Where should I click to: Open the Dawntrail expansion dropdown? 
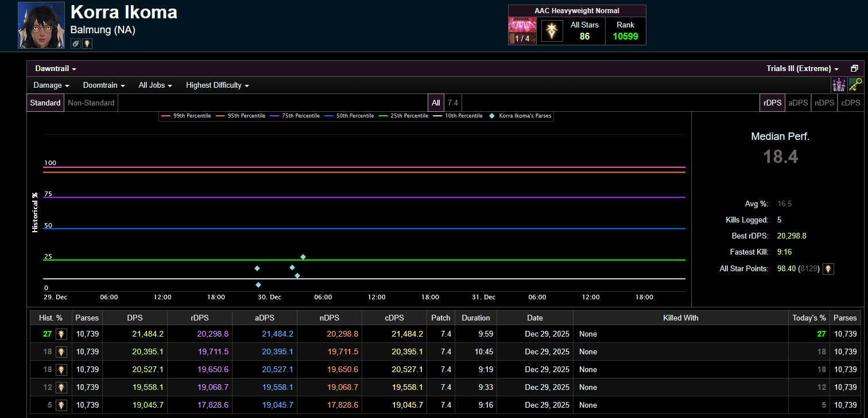pyautogui.click(x=56, y=68)
